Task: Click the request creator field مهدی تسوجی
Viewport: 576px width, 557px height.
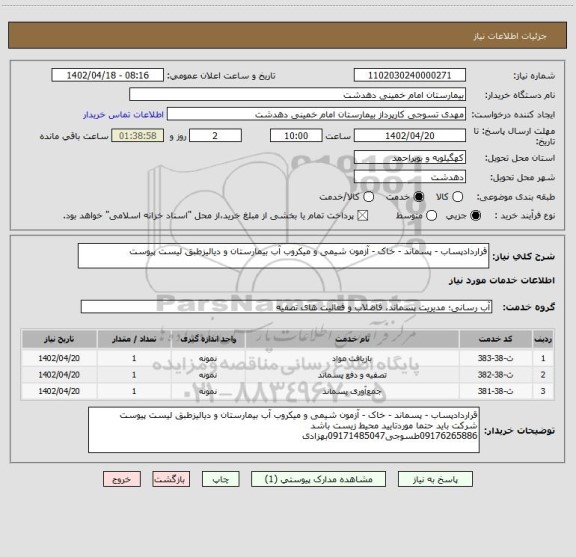Action: 316,114
